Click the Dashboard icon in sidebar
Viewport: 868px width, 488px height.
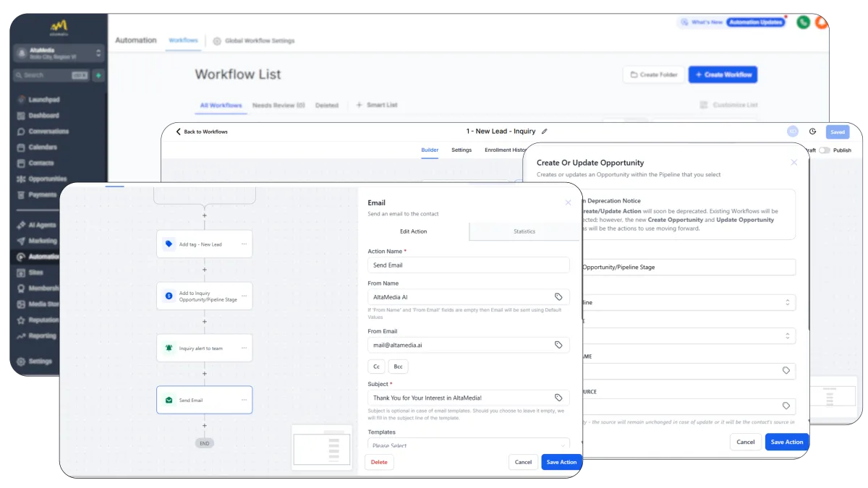pyautogui.click(x=22, y=116)
